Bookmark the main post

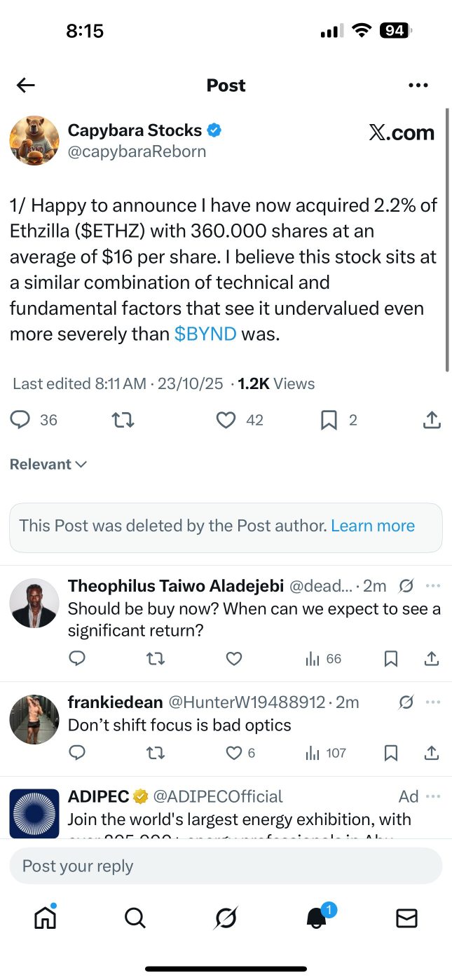(328, 420)
